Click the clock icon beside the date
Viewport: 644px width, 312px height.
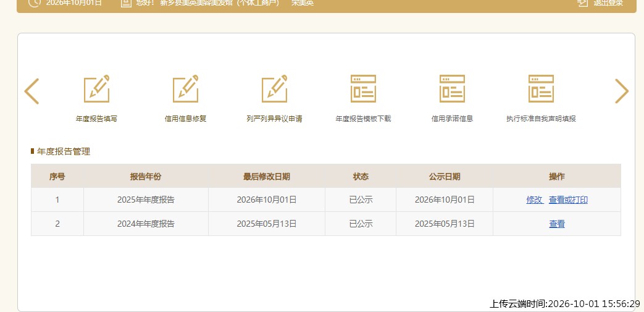pyautogui.click(x=35, y=3)
